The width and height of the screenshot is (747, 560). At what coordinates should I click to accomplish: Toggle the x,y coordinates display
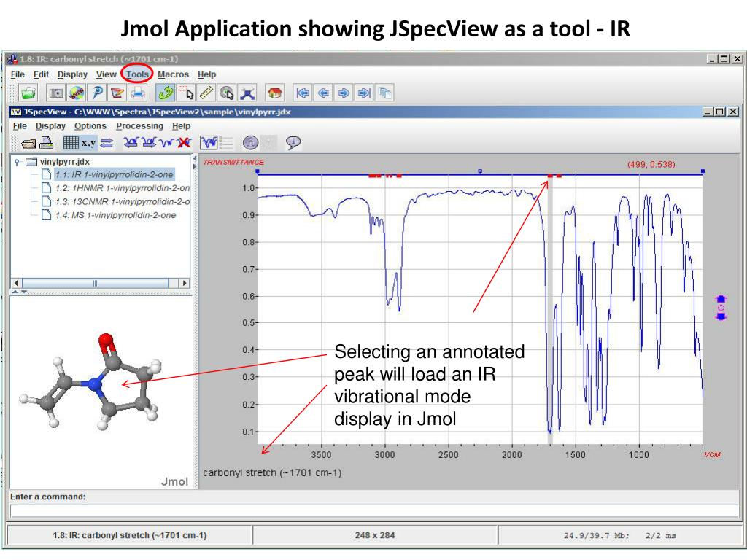88,142
